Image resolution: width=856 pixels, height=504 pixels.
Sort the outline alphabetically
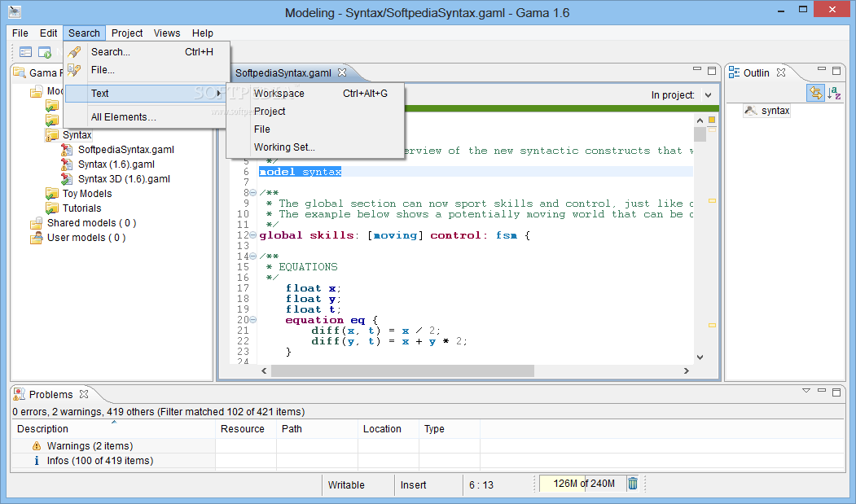[x=834, y=93]
